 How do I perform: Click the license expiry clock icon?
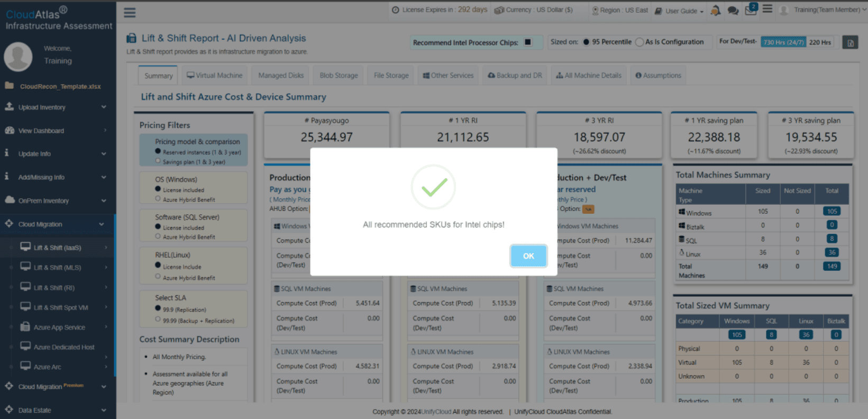tap(396, 10)
